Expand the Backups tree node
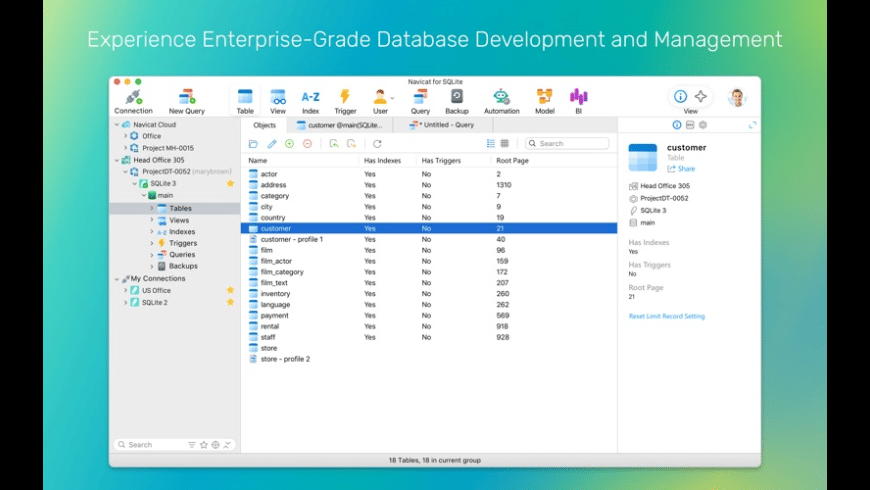 point(151,266)
